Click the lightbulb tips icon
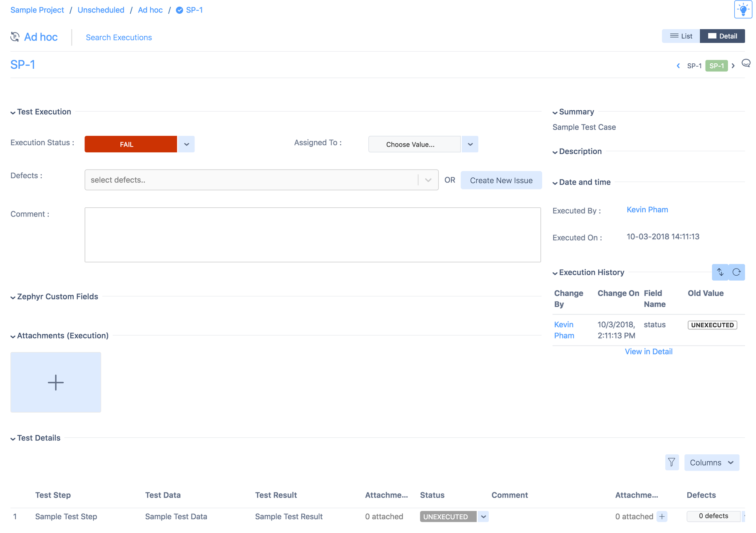This screenshot has height=533, width=756. pyautogui.click(x=743, y=10)
